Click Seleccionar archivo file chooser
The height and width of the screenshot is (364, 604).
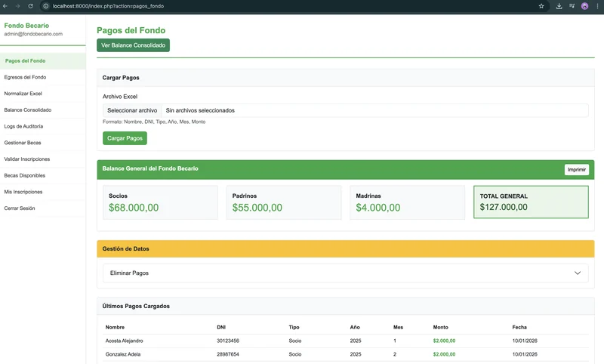coord(132,110)
